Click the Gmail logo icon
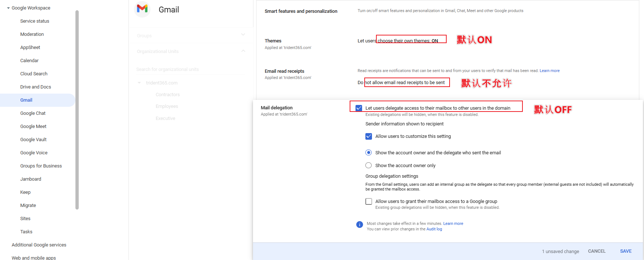Image resolution: width=644 pixels, height=260 pixels. pyautogui.click(x=142, y=9)
